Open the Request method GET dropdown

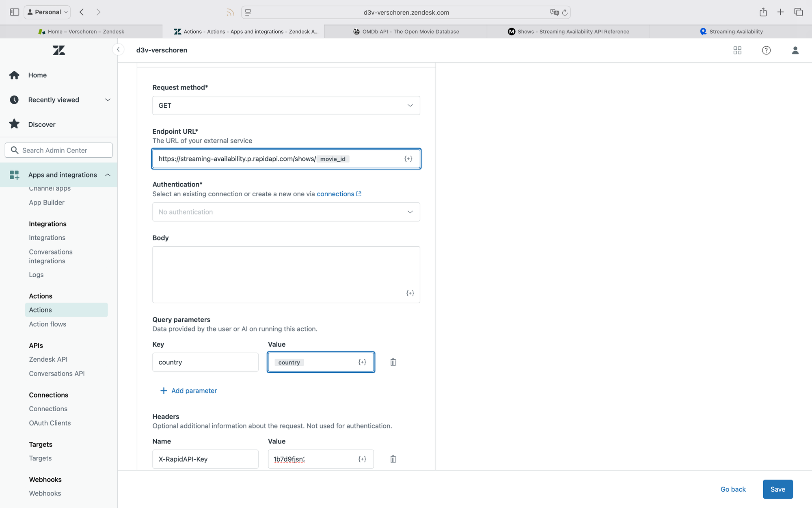point(286,106)
